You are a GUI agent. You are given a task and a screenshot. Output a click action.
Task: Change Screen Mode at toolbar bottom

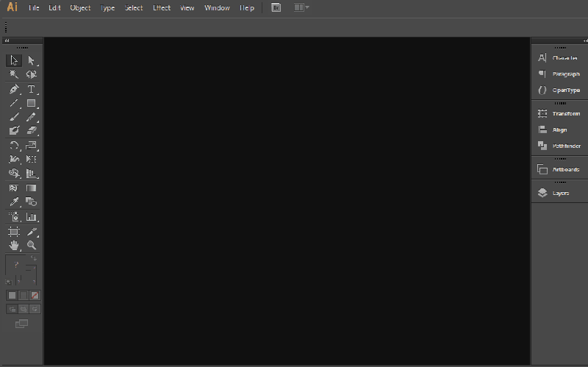click(x=22, y=324)
